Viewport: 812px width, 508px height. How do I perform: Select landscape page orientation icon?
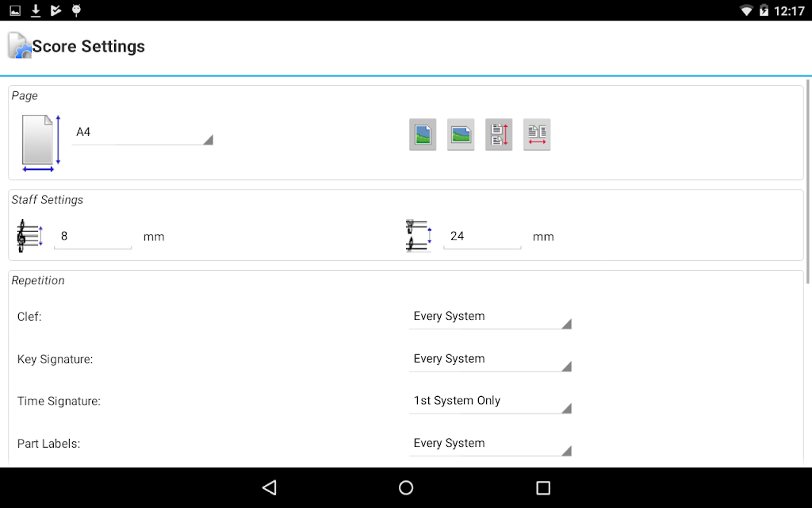pos(461,135)
